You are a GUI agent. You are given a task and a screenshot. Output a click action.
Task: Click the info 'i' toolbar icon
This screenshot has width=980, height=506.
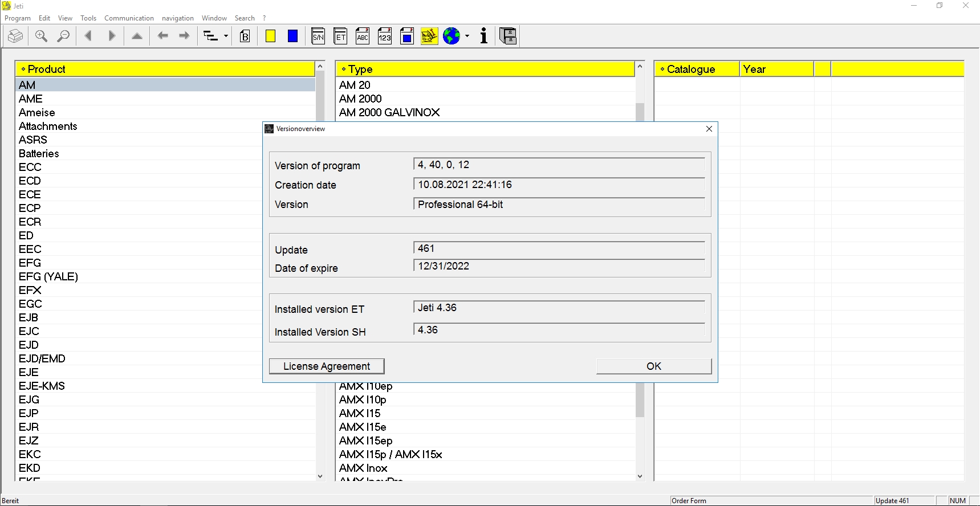pos(484,36)
